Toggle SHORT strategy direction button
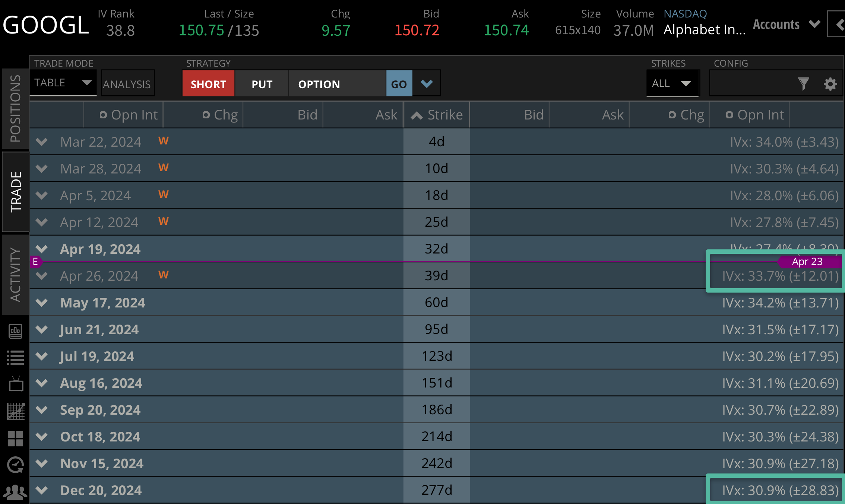 click(x=208, y=84)
